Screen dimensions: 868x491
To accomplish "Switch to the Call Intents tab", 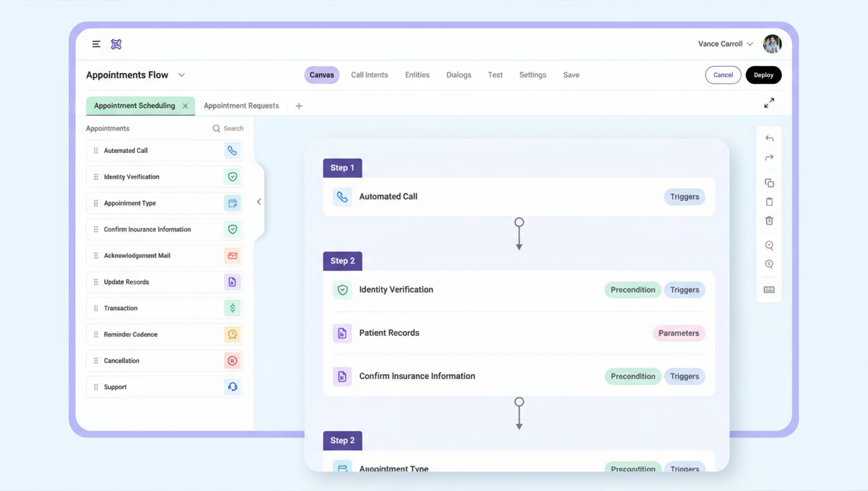I will [x=369, y=75].
